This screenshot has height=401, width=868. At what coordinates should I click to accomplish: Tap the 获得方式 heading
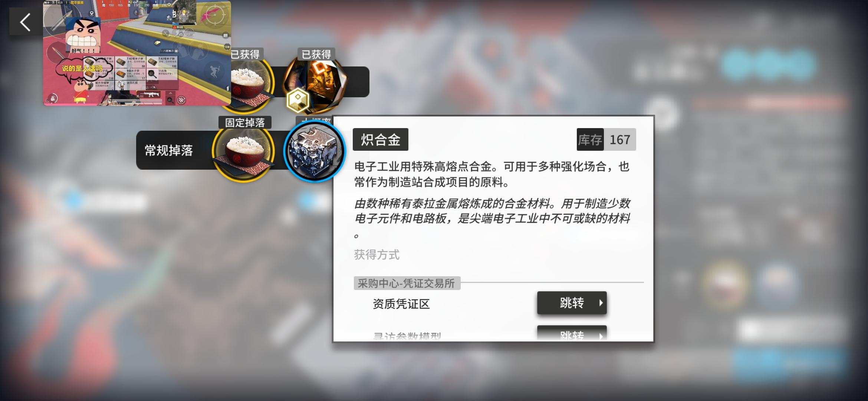click(x=377, y=255)
